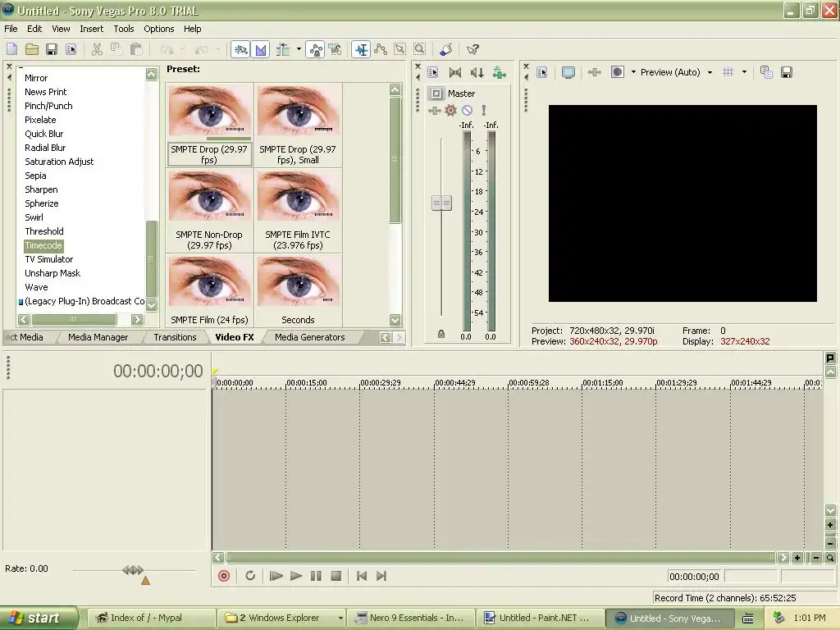The width and height of the screenshot is (840, 630).
Task: Click Play in transport bar
Action: click(295, 576)
